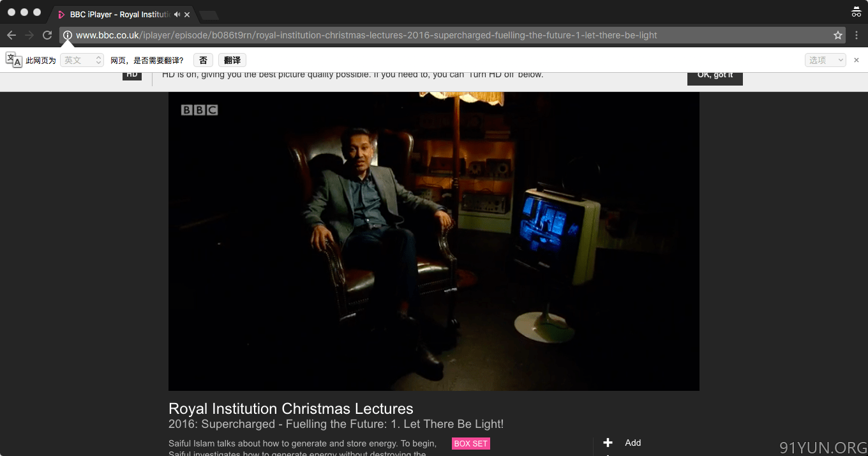Click the Royal Institution Christmas Lectures title

click(291, 409)
